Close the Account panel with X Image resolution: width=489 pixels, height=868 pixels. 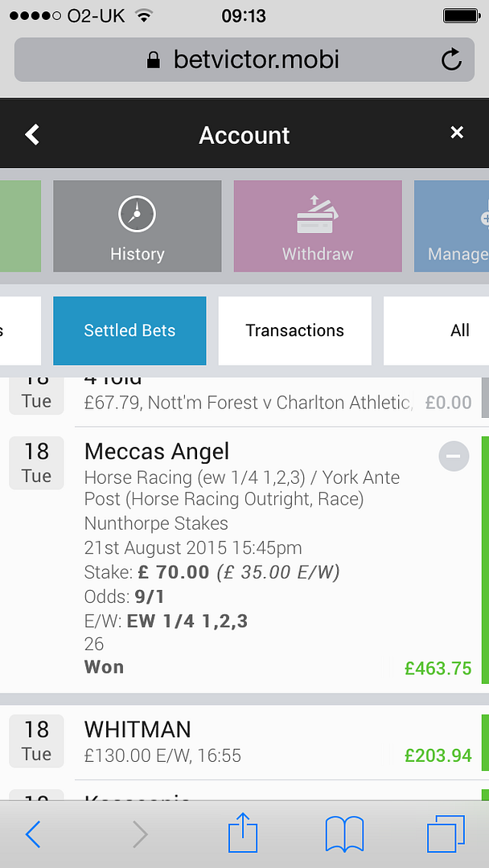457,133
